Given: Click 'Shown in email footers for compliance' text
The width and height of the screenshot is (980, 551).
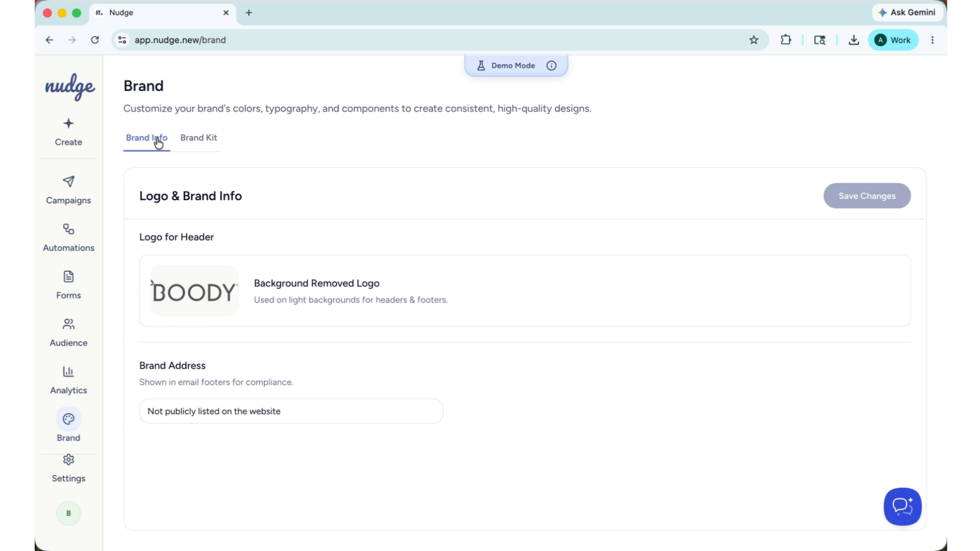Looking at the screenshot, I should (x=216, y=382).
